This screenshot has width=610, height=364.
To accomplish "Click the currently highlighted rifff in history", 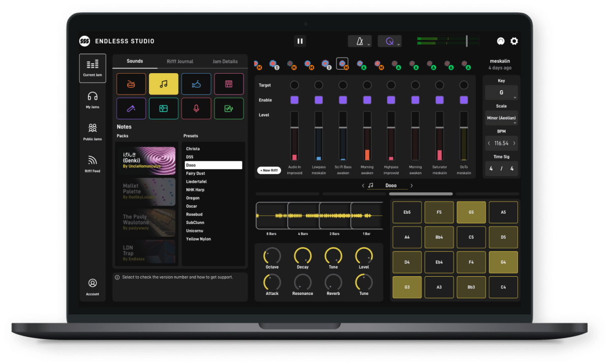I will point(343,63).
